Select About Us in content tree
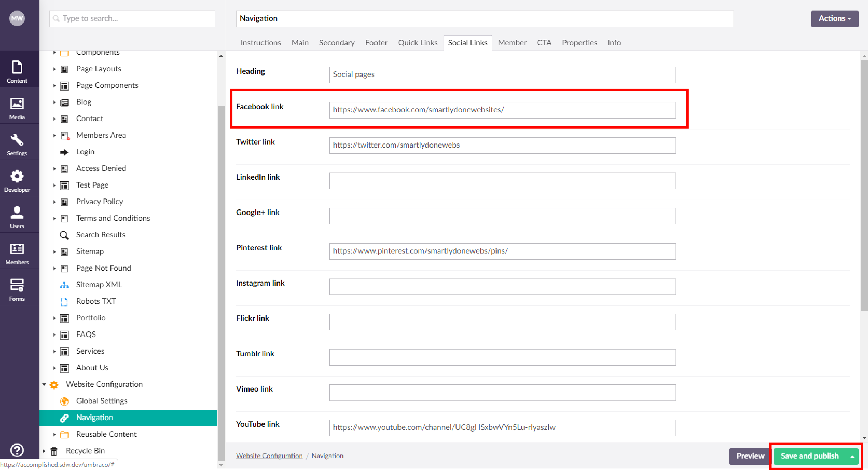 coord(92,368)
